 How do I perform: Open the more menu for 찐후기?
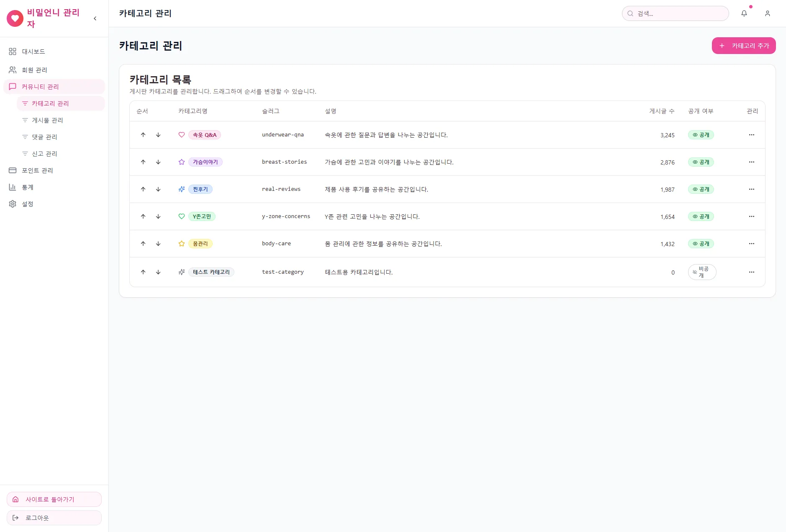coord(752,189)
